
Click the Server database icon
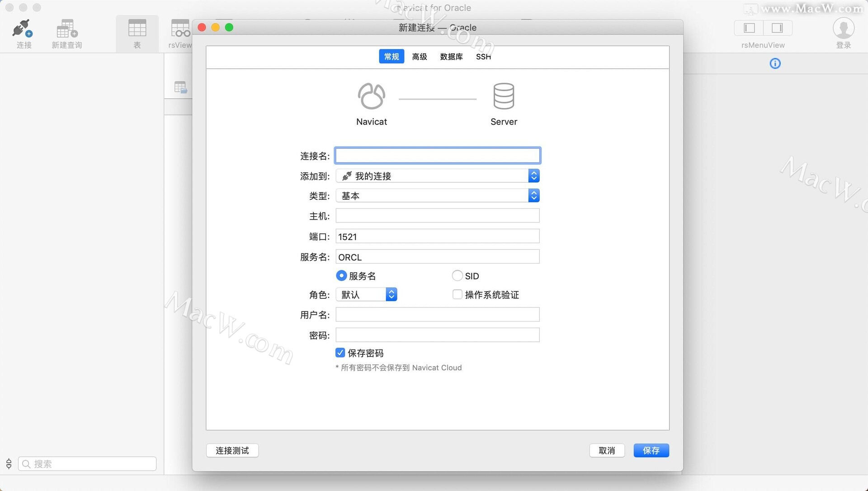504,96
